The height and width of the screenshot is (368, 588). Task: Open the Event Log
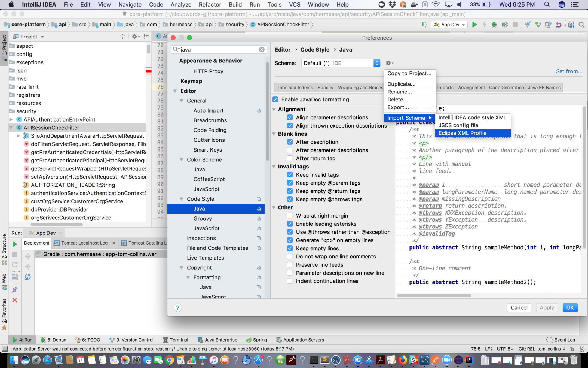[561, 340]
